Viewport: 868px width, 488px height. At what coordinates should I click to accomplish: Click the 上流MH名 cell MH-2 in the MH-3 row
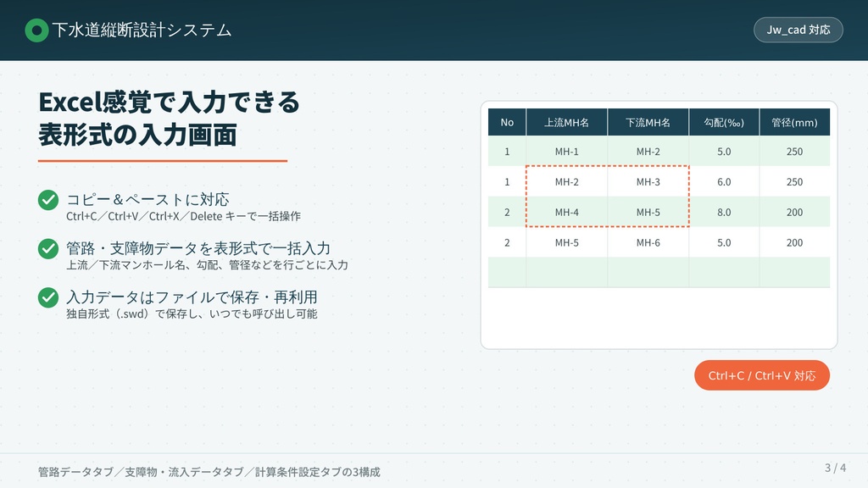coord(566,181)
